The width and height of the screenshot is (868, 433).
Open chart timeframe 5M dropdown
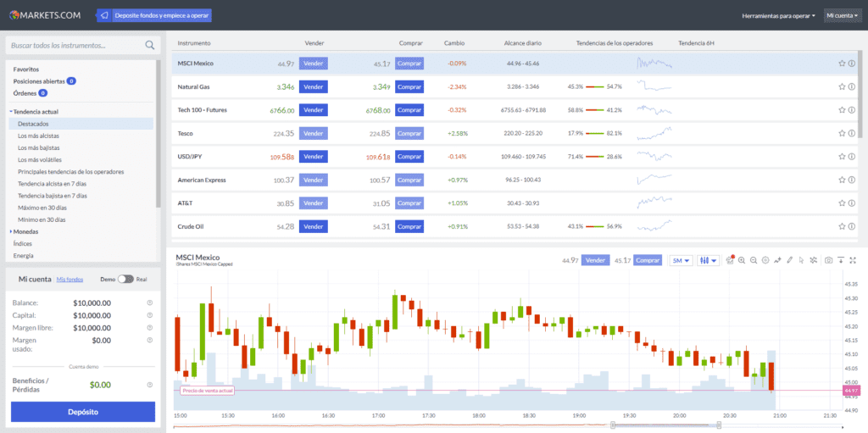pyautogui.click(x=681, y=260)
